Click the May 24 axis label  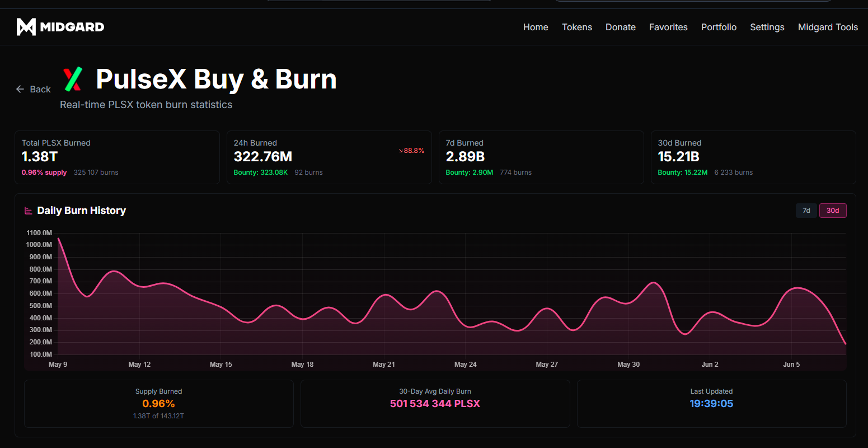pyautogui.click(x=466, y=365)
